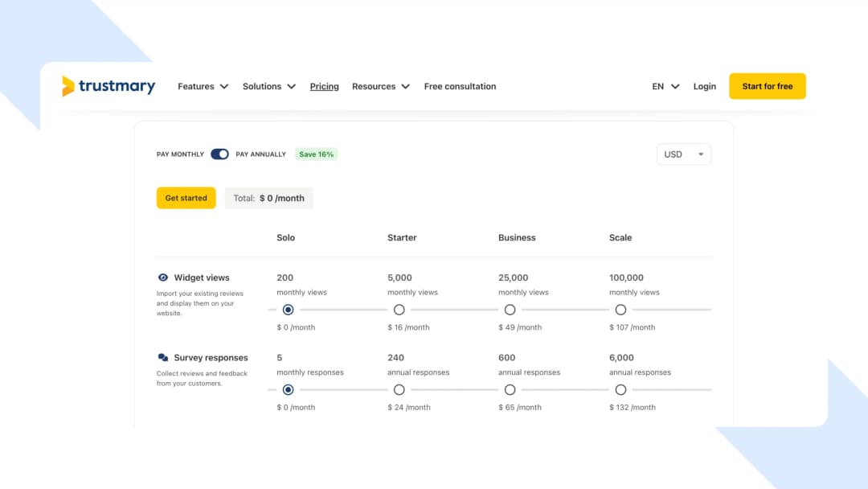Click the Get started button
The height and width of the screenshot is (489, 868).
186,197
